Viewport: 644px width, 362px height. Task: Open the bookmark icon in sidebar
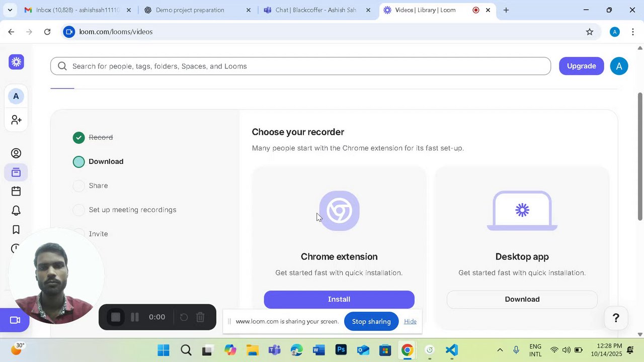click(16, 230)
